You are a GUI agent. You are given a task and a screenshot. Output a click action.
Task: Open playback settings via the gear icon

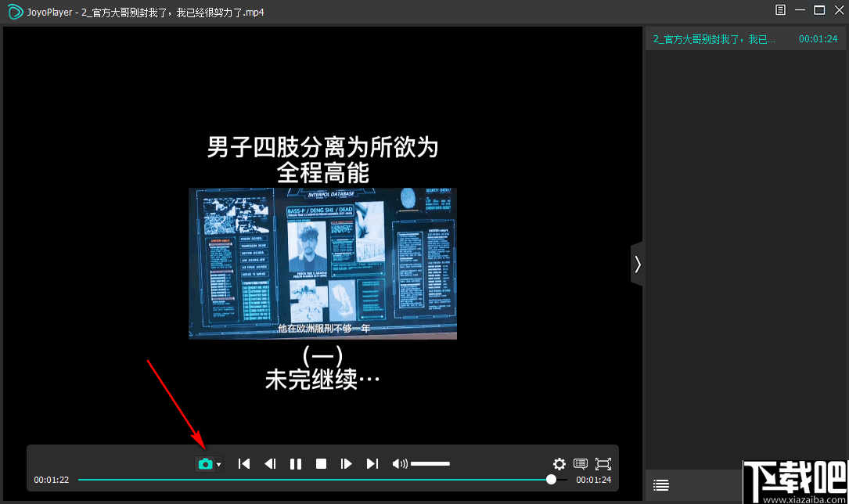coord(559,463)
